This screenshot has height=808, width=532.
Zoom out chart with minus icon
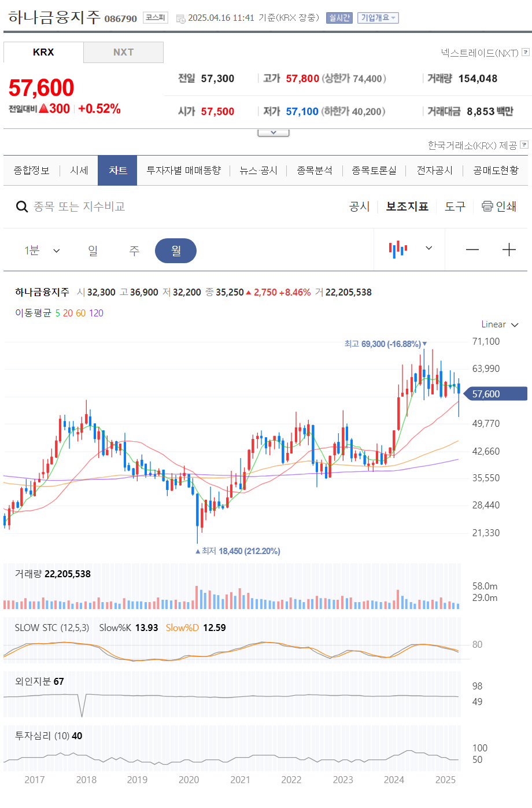(x=472, y=249)
